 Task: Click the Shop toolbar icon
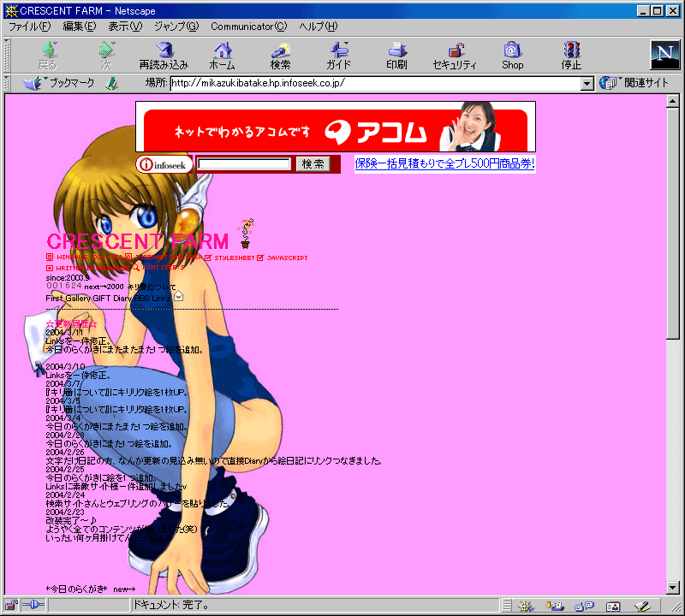512,56
